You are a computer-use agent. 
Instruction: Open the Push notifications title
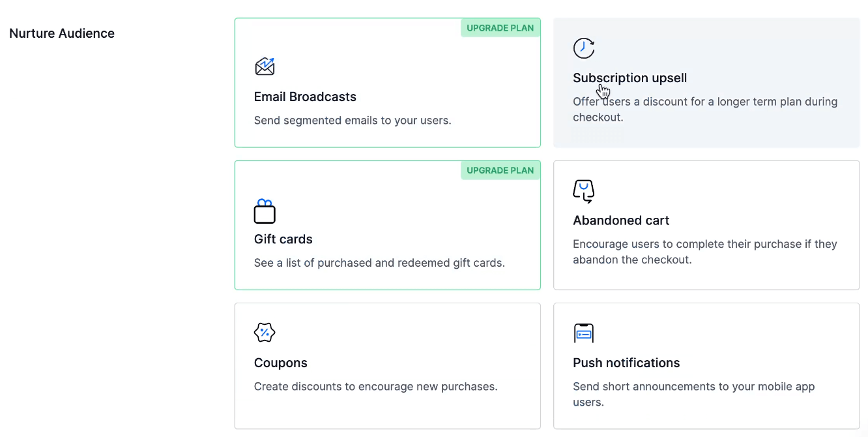pos(626,363)
